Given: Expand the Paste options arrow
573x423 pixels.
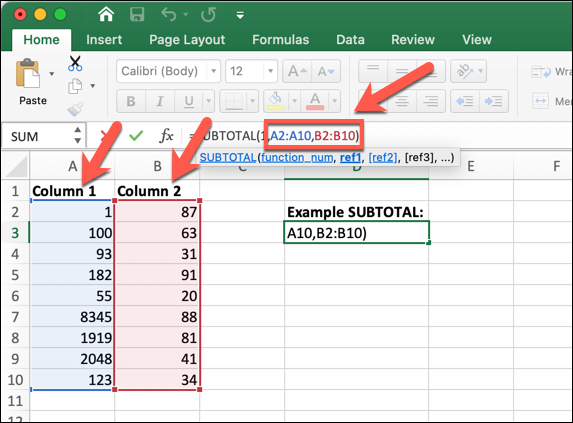Looking at the screenshot, I should tap(52, 74).
